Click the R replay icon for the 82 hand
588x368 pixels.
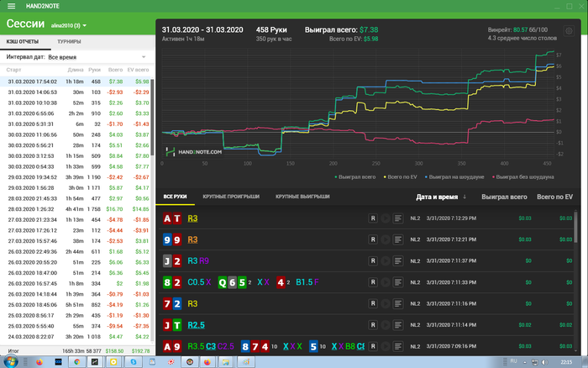click(373, 282)
